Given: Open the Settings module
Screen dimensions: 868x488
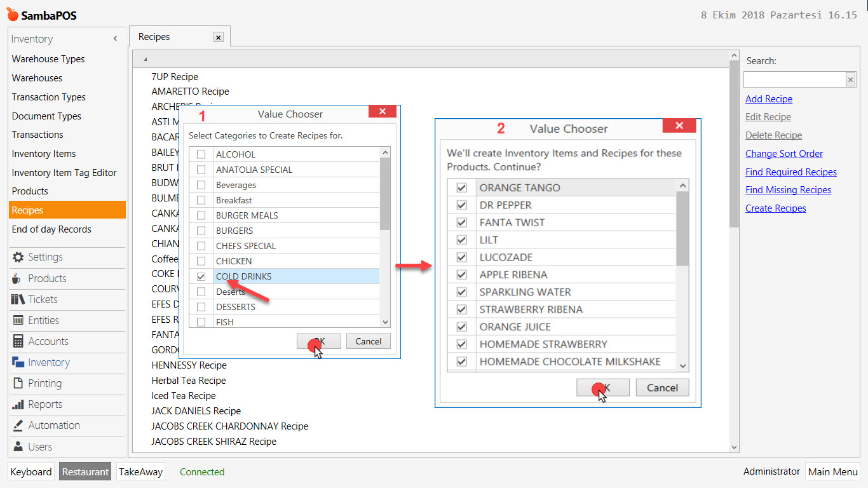Looking at the screenshot, I should (40, 257).
